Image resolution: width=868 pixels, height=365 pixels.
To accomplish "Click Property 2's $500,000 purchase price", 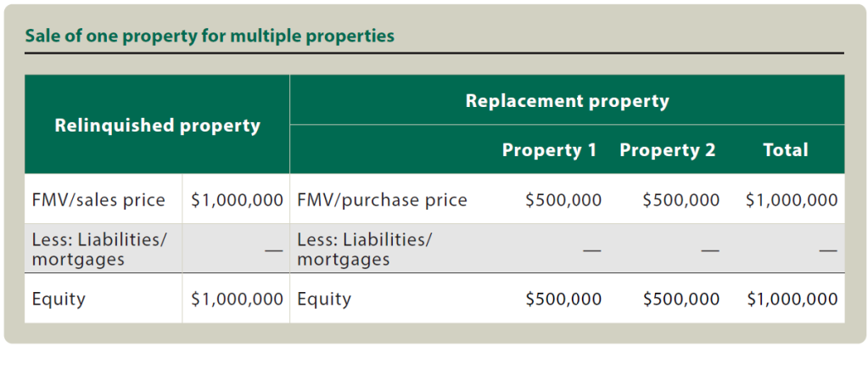I will (x=680, y=200).
